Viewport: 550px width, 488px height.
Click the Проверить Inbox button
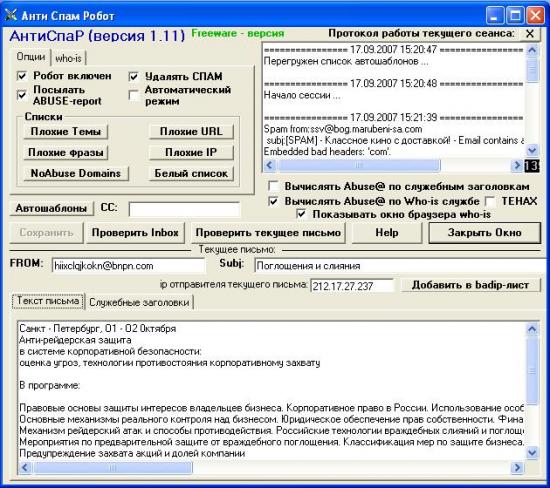click(x=135, y=233)
